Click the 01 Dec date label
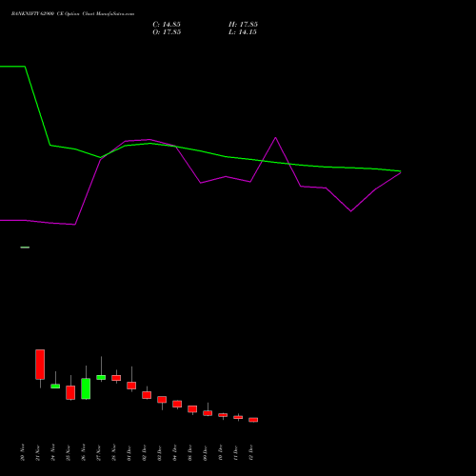The image size is (476, 476). click(129, 452)
